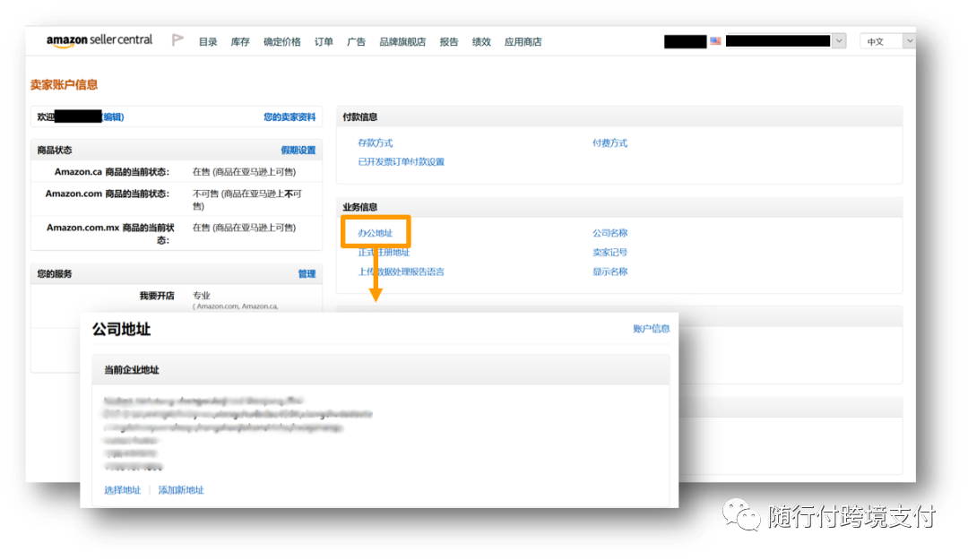The height and width of the screenshot is (560, 968).
Task: Open the 库存 menu
Action: [x=240, y=42]
